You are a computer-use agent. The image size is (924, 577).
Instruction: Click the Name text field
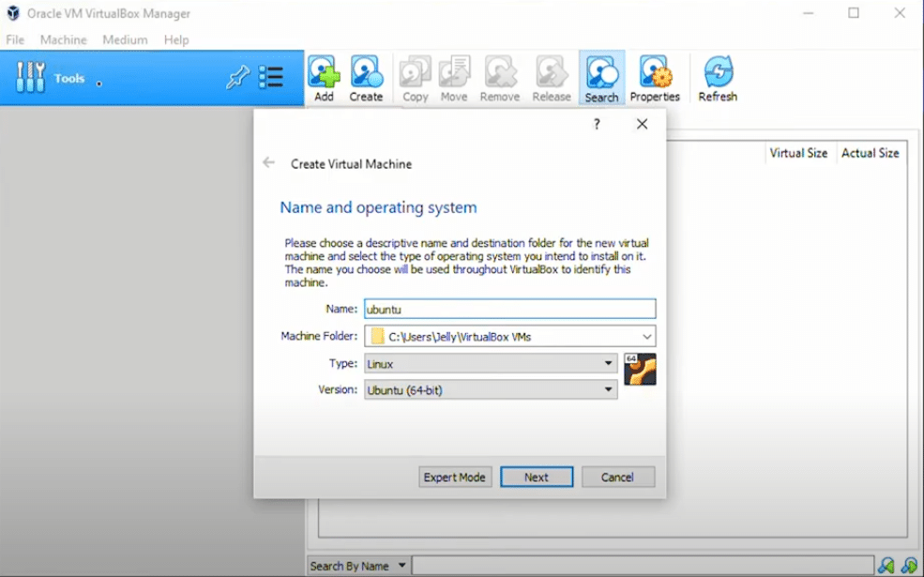(x=509, y=309)
